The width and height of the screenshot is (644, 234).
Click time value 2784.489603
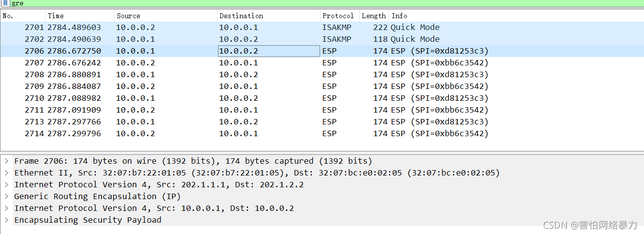pyautogui.click(x=74, y=28)
